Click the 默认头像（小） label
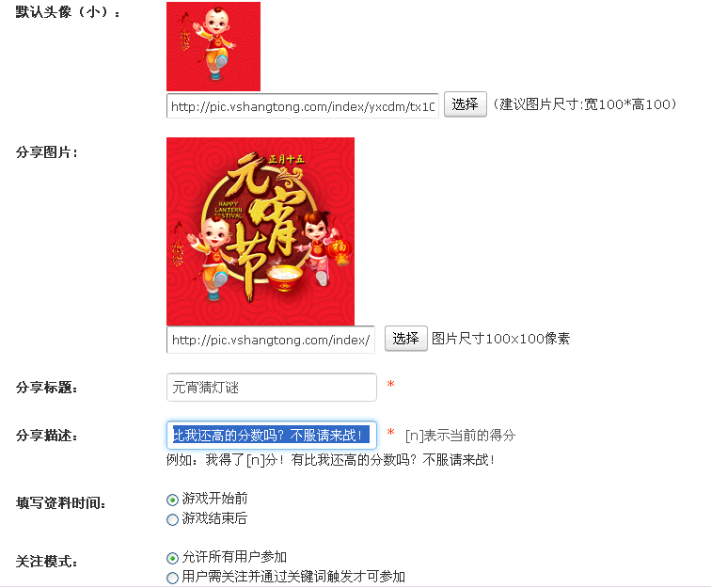Screen dimensions: 711x588 click(68, 12)
